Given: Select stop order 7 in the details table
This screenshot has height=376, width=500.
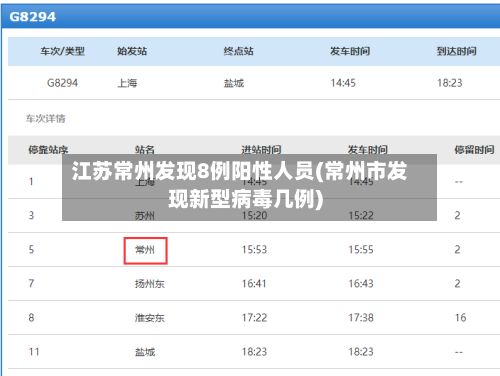Looking at the screenshot, I should coord(31,284).
